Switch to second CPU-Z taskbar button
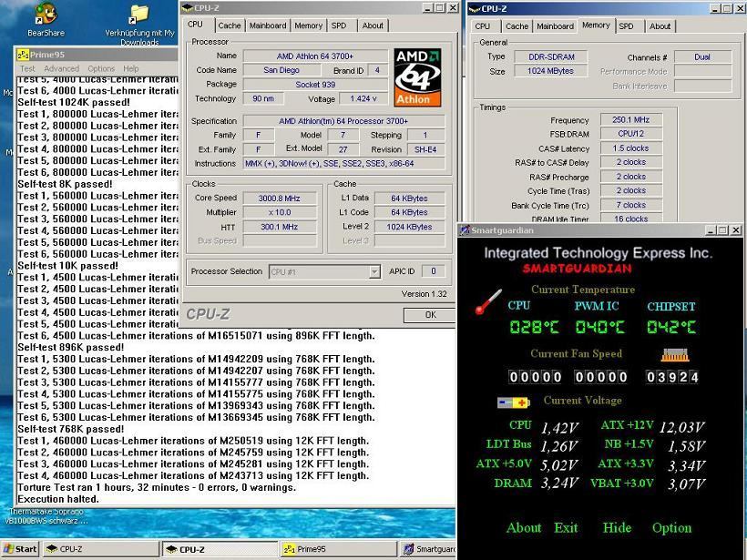Screen dimensions: 747x560 point(220,549)
